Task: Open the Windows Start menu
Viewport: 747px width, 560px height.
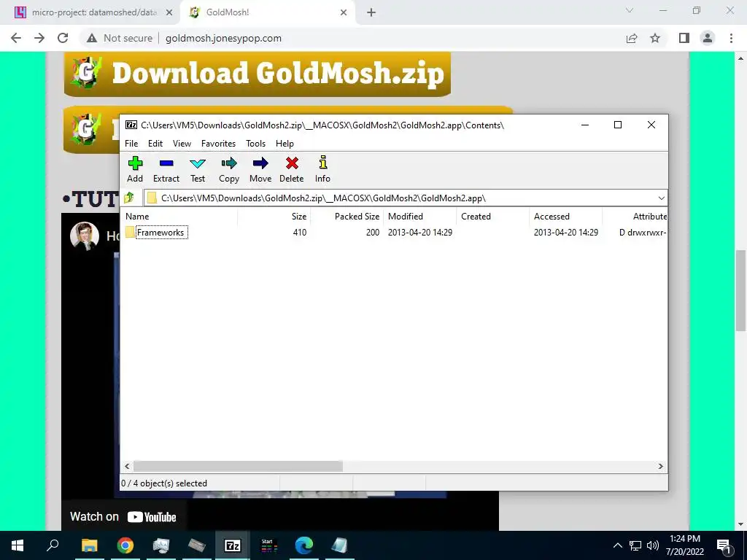Action: 18,545
